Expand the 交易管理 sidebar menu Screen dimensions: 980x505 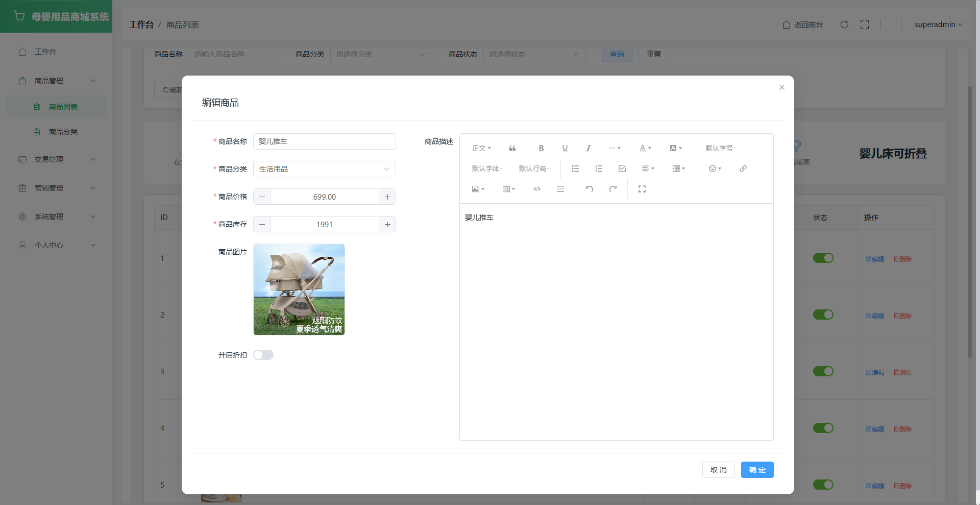[x=56, y=159]
